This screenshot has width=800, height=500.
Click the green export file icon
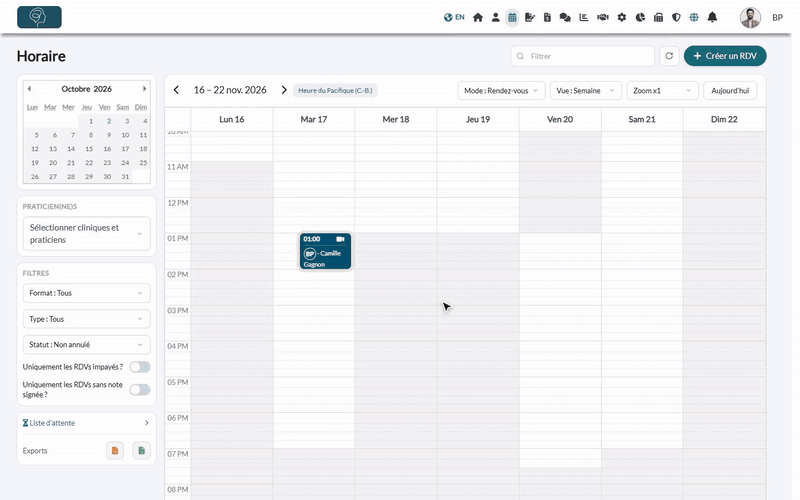point(141,451)
